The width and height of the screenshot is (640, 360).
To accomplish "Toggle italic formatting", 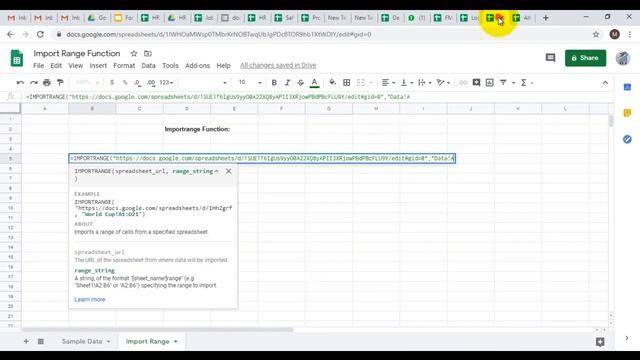I will [287, 82].
